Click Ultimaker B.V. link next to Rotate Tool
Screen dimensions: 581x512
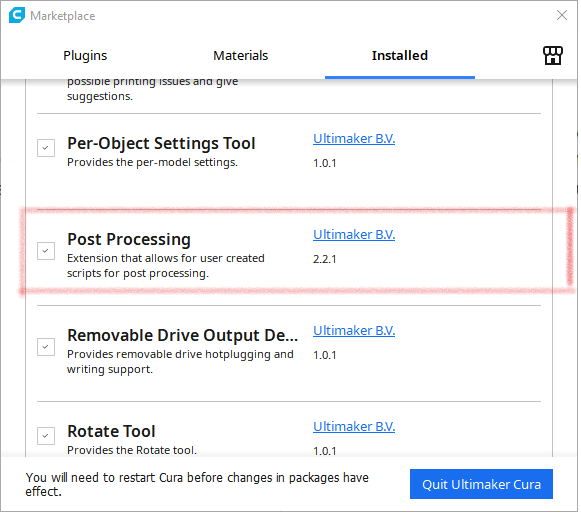(x=354, y=426)
